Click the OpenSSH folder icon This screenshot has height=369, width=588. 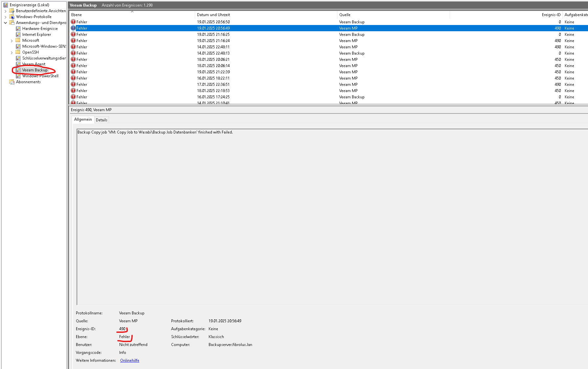pyautogui.click(x=18, y=52)
